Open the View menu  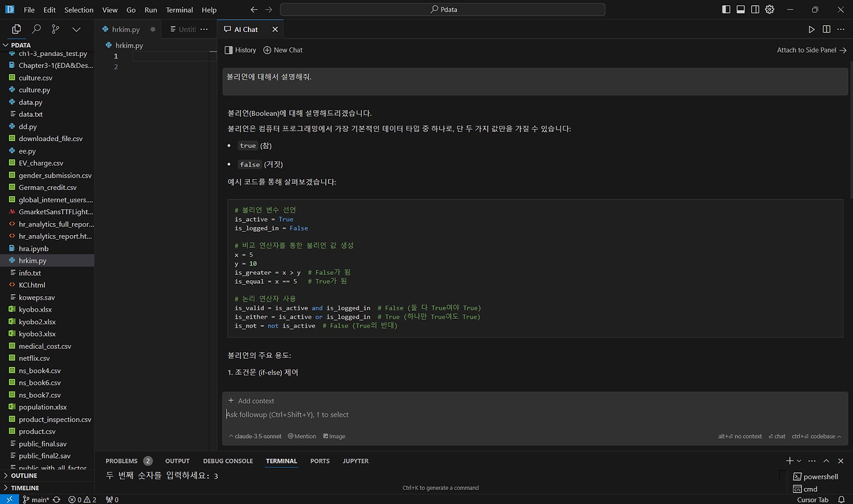(110, 10)
